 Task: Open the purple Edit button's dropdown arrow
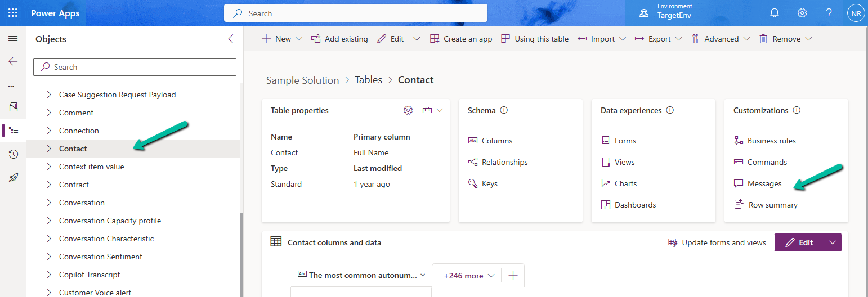point(833,242)
